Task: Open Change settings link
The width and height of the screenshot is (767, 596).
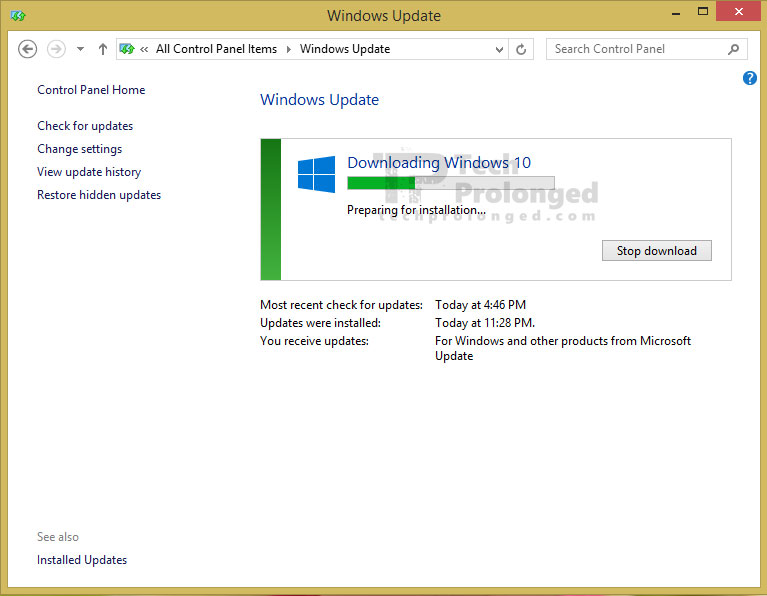Action: tap(80, 149)
